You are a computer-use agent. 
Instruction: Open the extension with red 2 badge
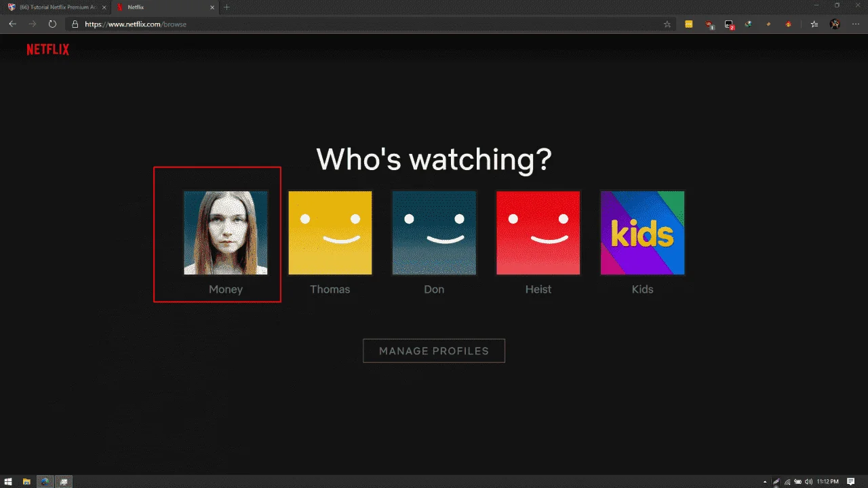click(729, 24)
